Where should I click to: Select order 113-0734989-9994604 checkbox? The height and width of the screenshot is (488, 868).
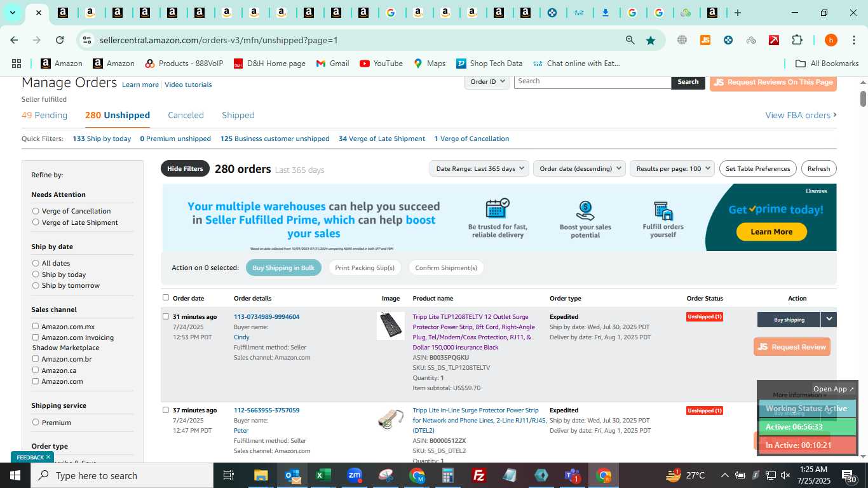click(166, 316)
